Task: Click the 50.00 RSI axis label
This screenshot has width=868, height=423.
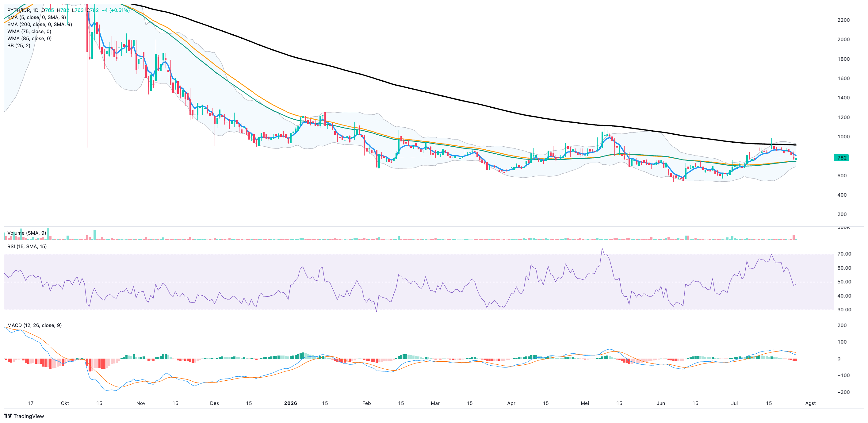Action: [x=844, y=282]
